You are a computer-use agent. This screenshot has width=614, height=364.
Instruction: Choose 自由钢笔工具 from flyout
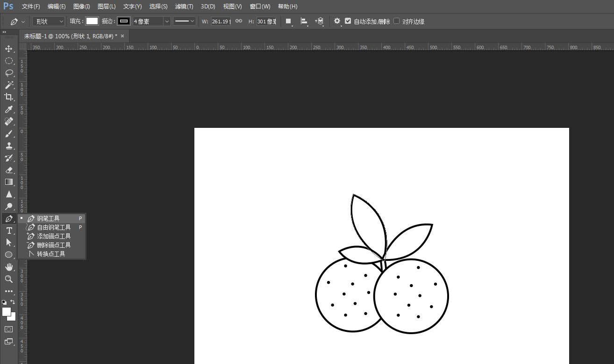(52, 227)
